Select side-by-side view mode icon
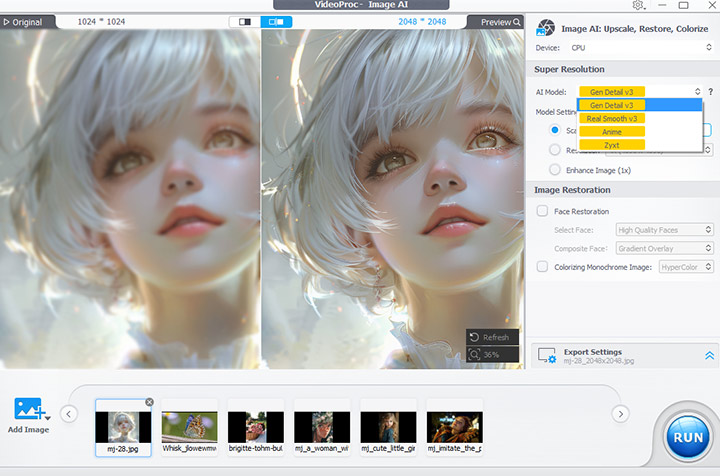 coord(277,21)
